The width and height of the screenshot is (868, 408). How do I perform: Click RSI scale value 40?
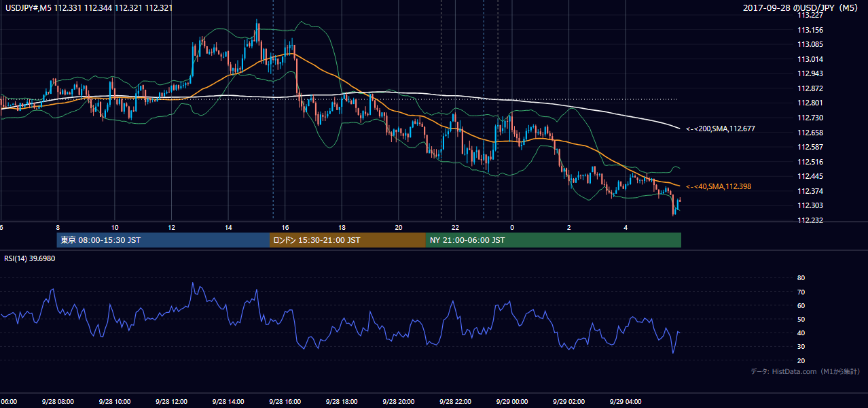coord(801,333)
